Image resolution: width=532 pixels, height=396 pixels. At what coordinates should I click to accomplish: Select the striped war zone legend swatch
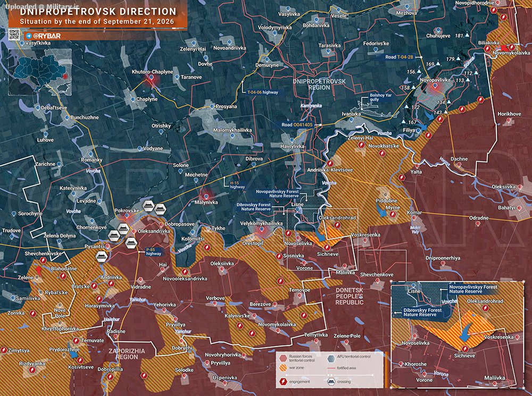click(282, 368)
